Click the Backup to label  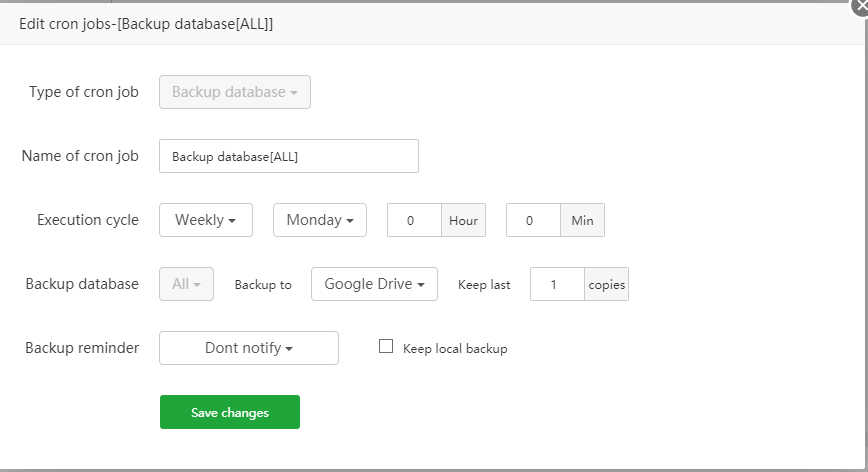click(x=263, y=285)
